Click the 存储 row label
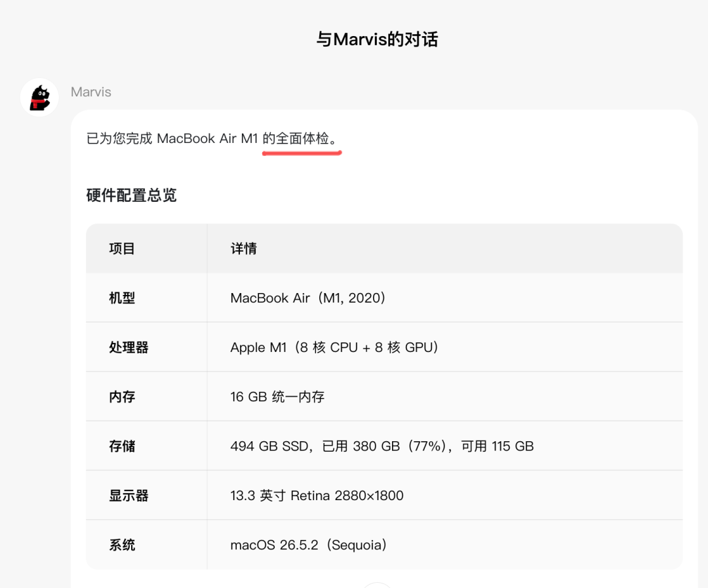The height and width of the screenshot is (588, 708). click(122, 446)
